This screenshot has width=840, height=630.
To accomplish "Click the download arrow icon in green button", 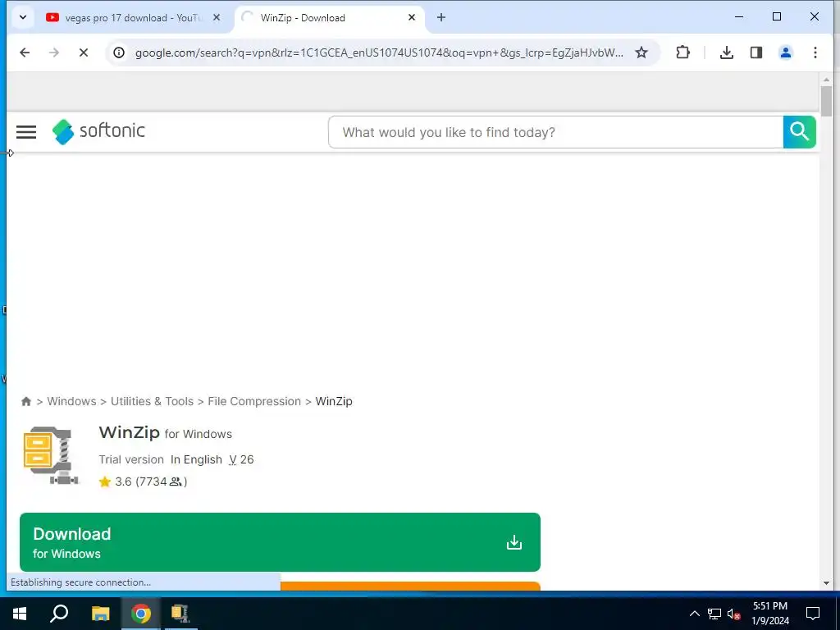I will (514, 542).
